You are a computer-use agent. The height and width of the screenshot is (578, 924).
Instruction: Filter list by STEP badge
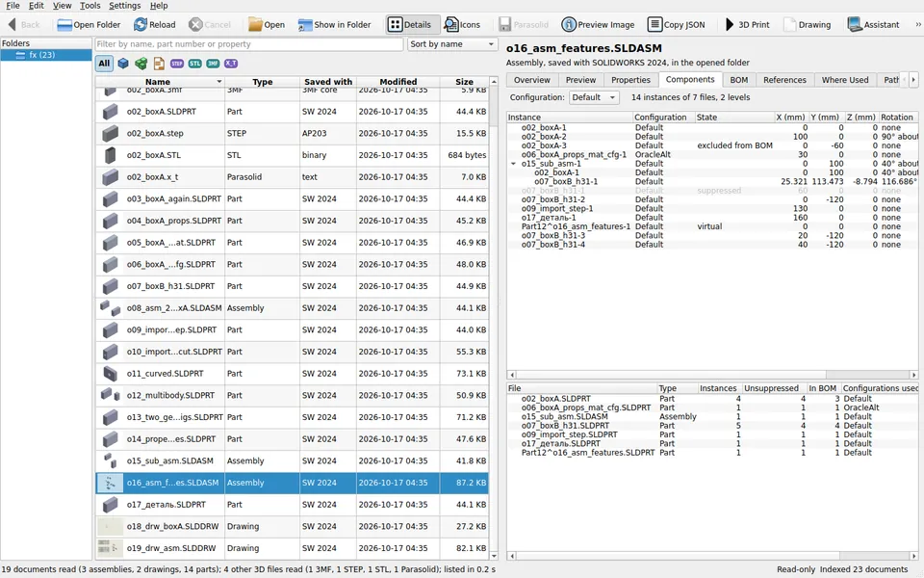(x=177, y=64)
